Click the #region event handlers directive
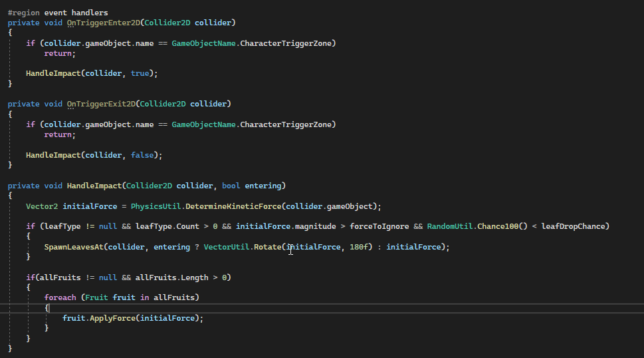Image resolution: width=644 pixels, height=358 pixels. [x=58, y=13]
